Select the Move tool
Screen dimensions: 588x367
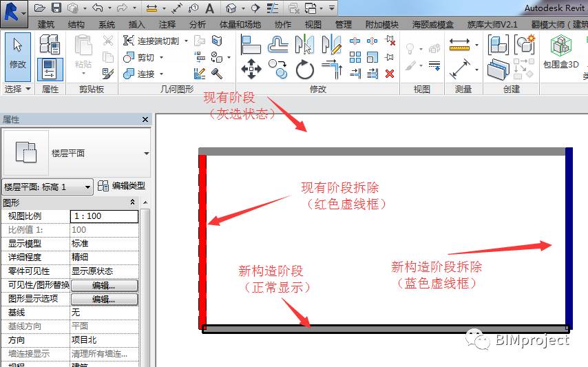251,69
